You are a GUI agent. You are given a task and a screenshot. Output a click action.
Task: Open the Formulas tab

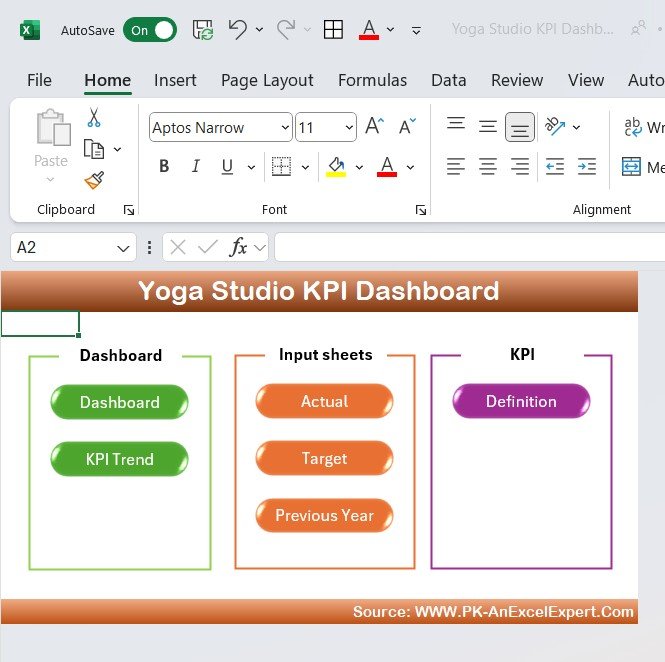pos(372,80)
